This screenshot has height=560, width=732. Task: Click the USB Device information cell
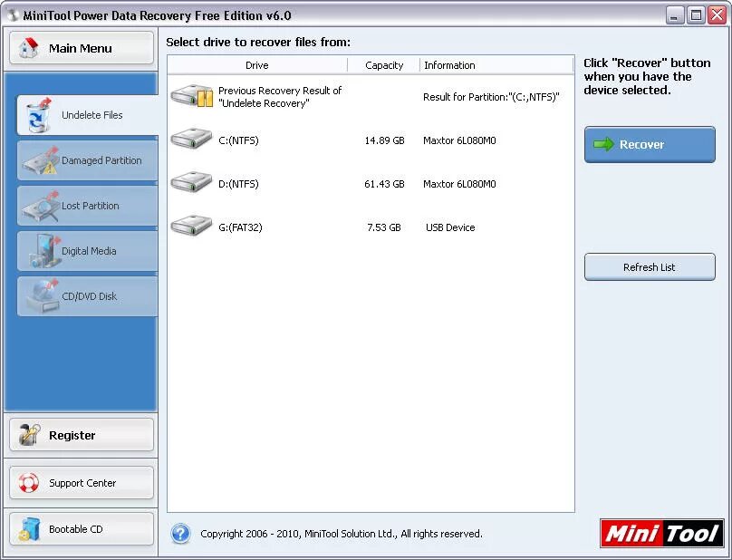450,227
